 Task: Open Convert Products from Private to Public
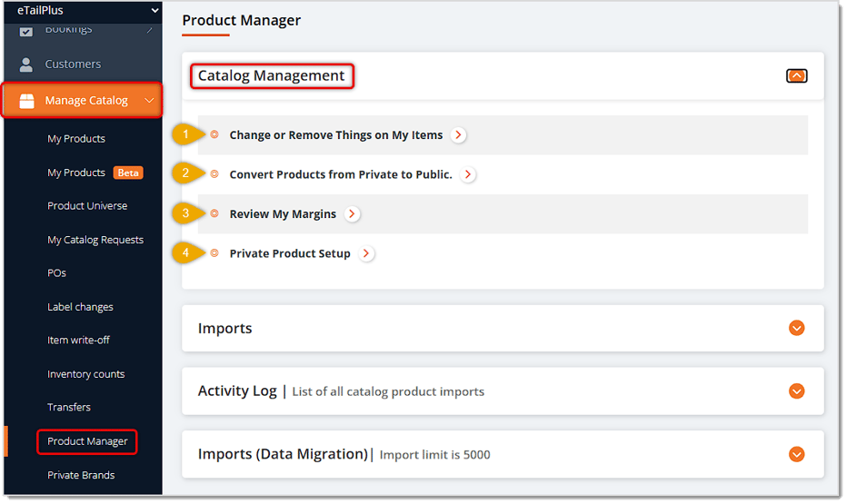341,175
